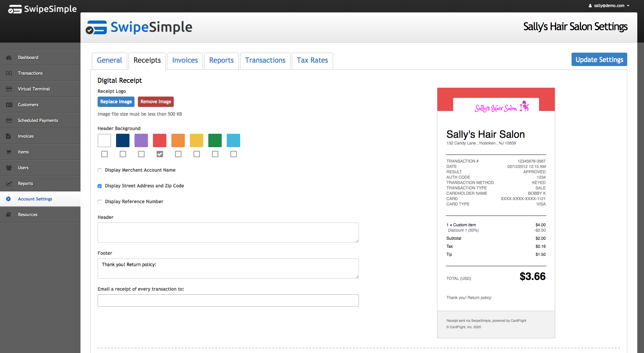
Task: Select the Receipts tab
Action: pos(147,61)
